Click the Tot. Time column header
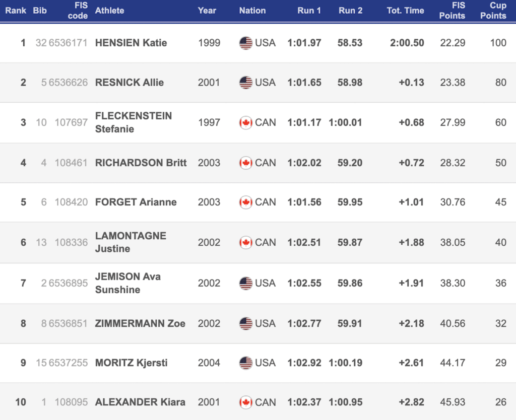 405,11
